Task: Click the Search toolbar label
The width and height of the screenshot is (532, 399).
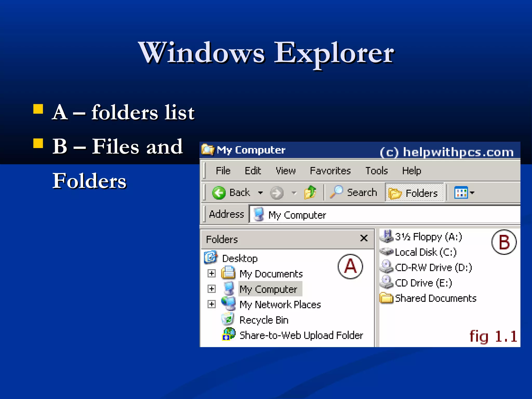Action: [x=362, y=192]
